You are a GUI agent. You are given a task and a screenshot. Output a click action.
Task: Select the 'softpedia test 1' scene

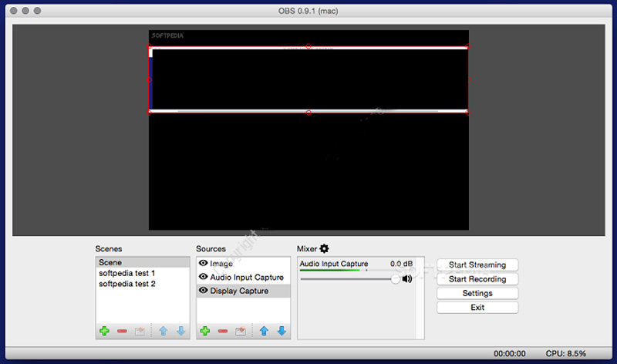point(127,273)
